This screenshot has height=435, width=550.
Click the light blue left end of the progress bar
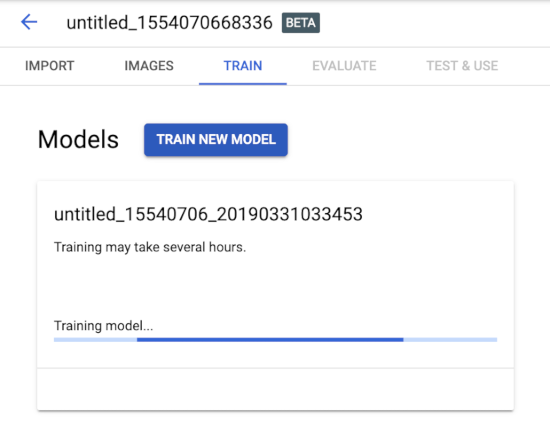tap(95, 340)
